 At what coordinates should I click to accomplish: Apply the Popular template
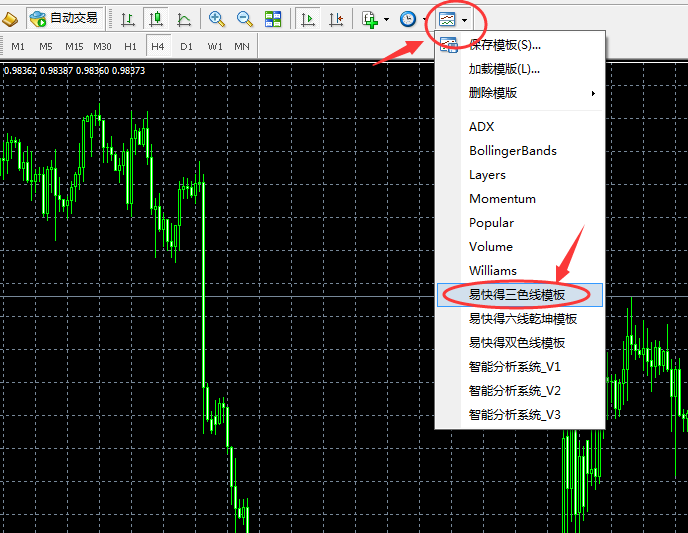tap(520, 223)
